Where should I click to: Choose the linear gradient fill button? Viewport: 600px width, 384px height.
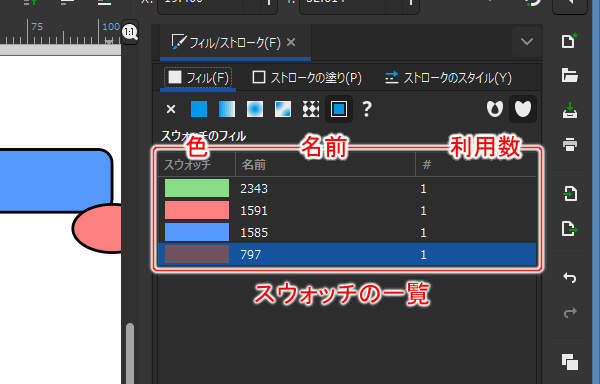click(x=227, y=109)
